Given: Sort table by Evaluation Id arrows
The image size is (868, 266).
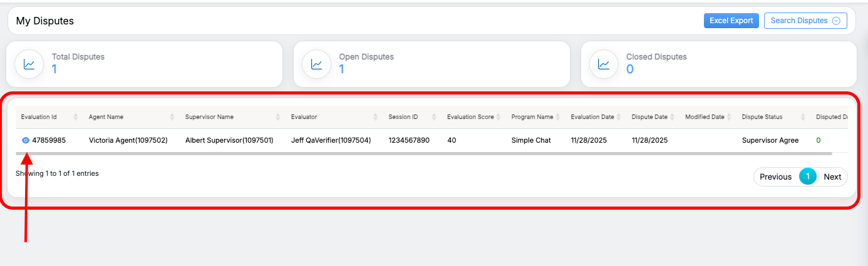Looking at the screenshot, I should coord(76,117).
